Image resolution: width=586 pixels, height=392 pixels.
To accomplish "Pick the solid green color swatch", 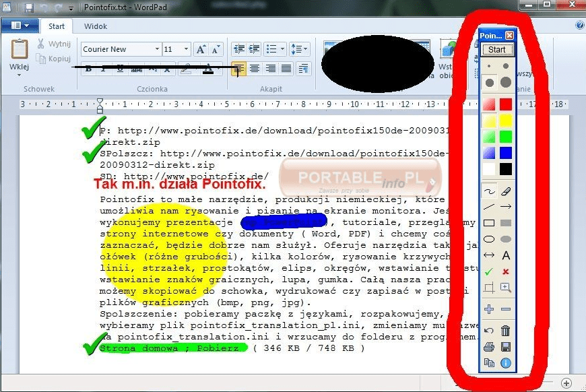I will [506, 137].
